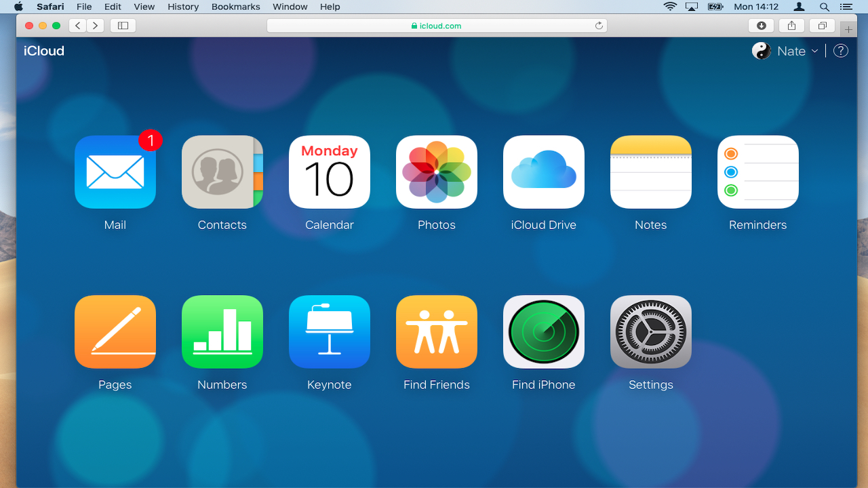Image resolution: width=868 pixels, height=488 pixels.
Task: Click the Find Friends label text
Action: (437, 385)
